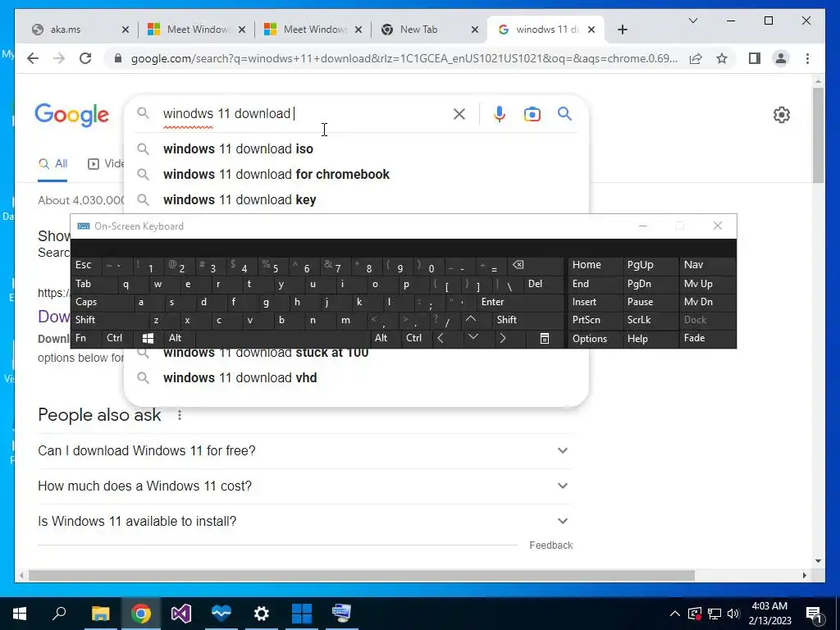Click the up arrow key on On-Screen Keyboard
The image size is (840, 630).
[x=471, y=319]
